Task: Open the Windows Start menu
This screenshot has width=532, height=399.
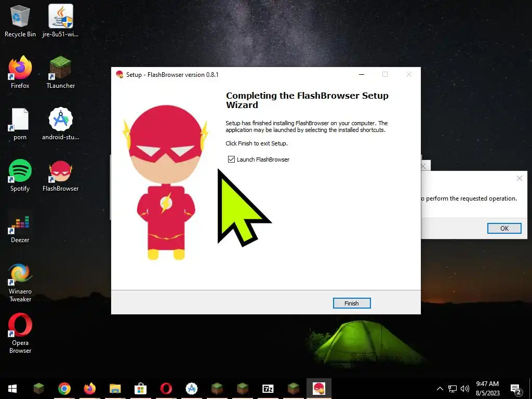Action: tap(12, 389)
